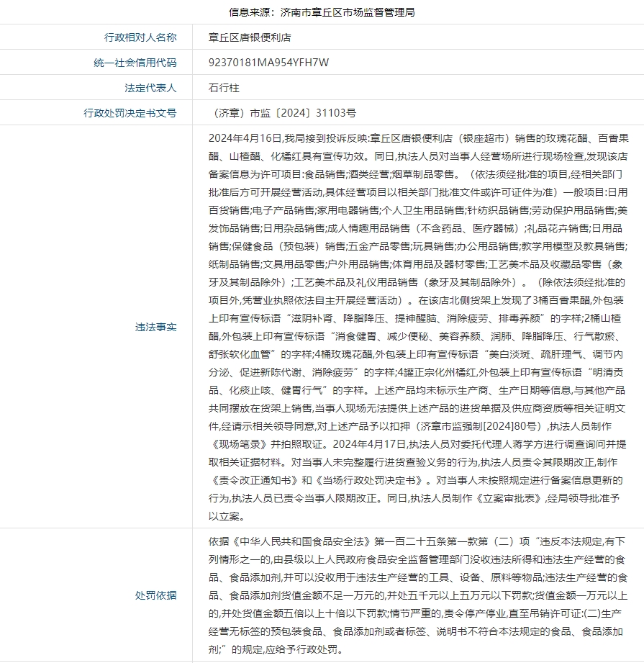The width and height of the screenshot is (644, 663).
Task: Select the label 行政相对人名称
Action: point(140,37)
